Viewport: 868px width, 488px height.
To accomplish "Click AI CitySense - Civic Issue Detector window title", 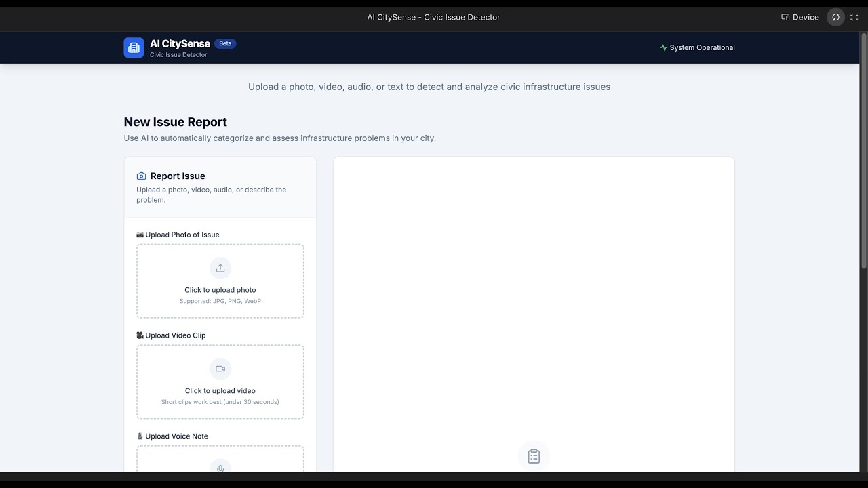I will point(434,17).
